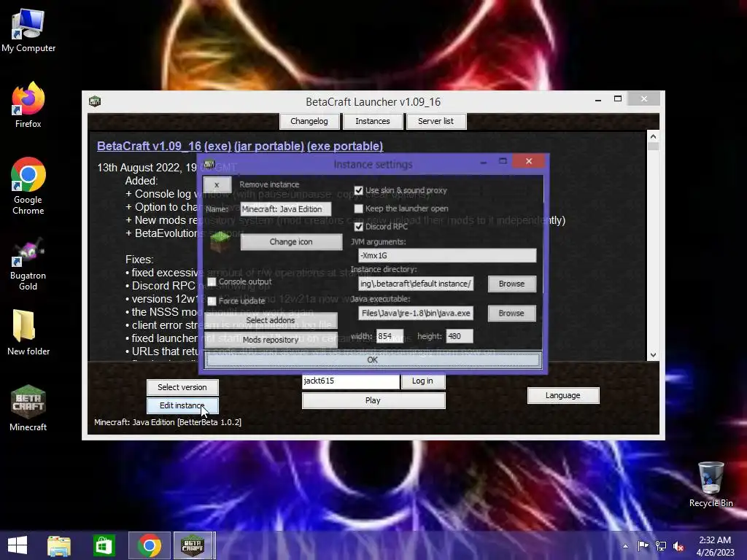Click the x Remove instance button

point(217,184)
